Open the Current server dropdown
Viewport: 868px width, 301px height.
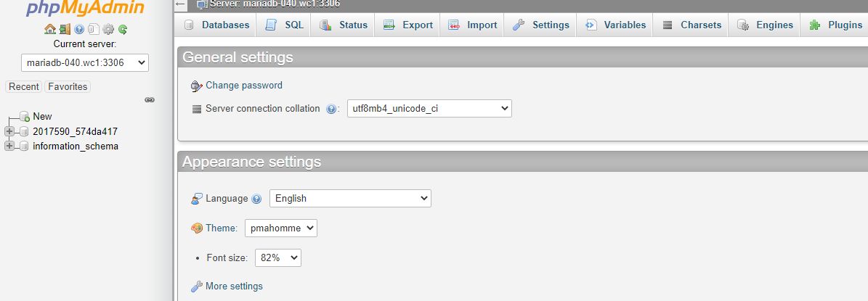pyautogui.click(x=85, y=63)
